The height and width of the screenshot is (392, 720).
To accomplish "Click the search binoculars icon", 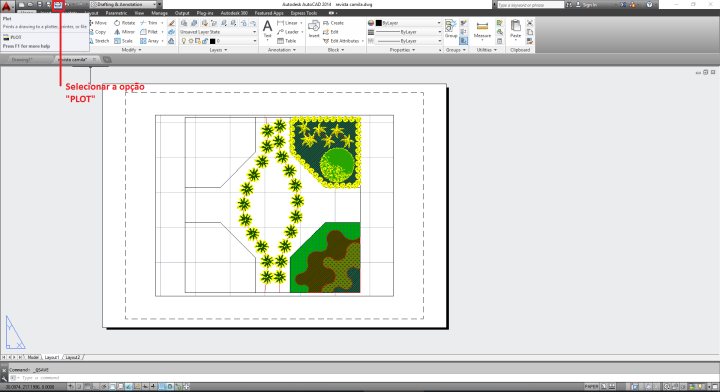I will click(569, 5).
